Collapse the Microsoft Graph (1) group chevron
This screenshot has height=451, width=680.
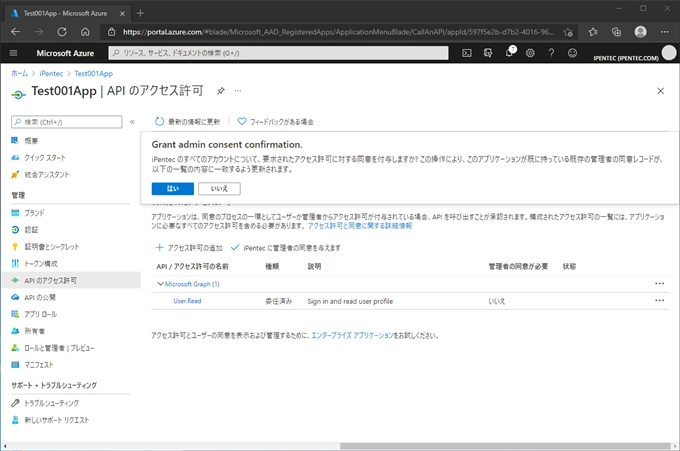(160, 284)
